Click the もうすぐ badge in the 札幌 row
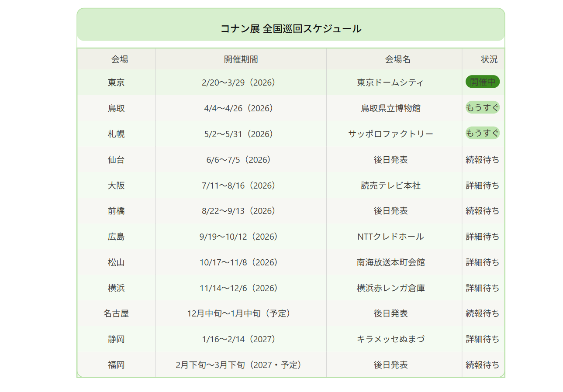 [482, 133]
